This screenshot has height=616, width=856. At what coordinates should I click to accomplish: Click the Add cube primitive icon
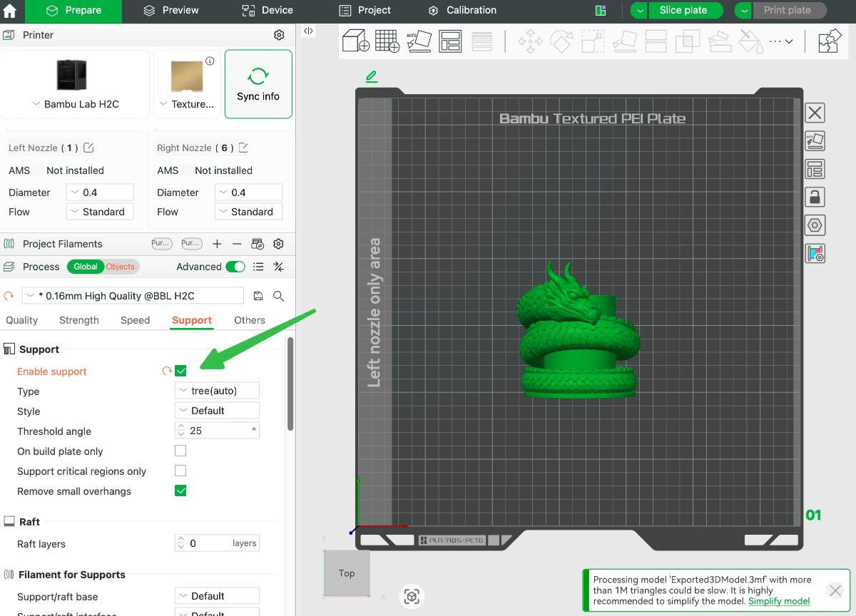[x=355, y=41]
